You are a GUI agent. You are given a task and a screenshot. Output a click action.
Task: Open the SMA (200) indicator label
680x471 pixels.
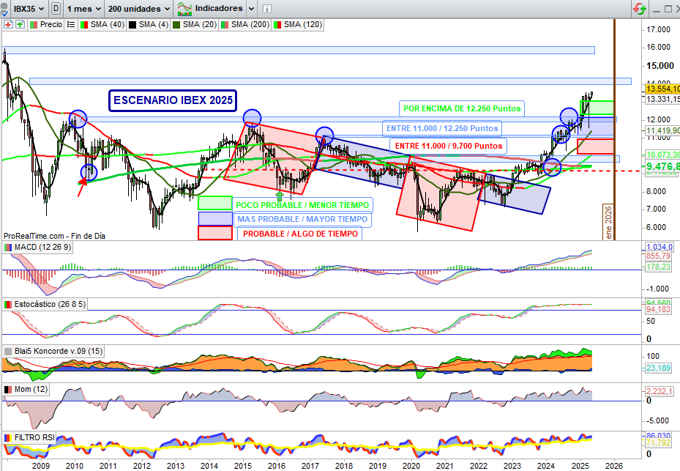[x=250, y=25]
